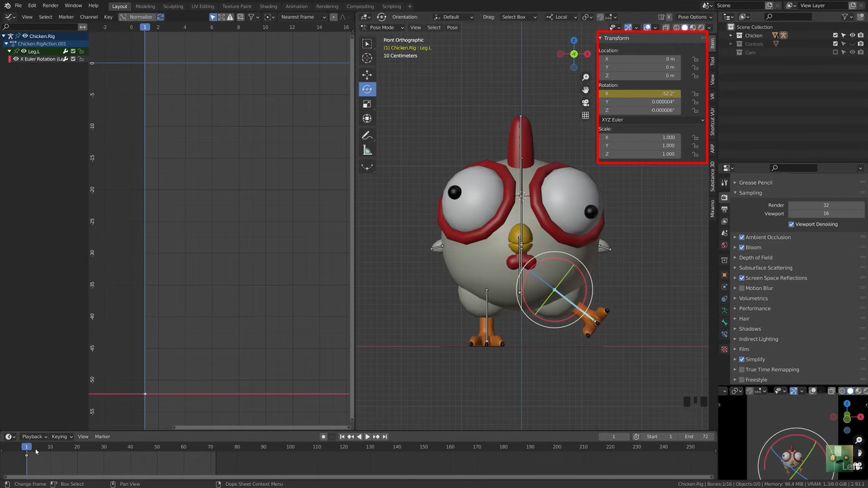Open the Local transform orientation dropdown

pyautogui.click(x=561, y=17)
